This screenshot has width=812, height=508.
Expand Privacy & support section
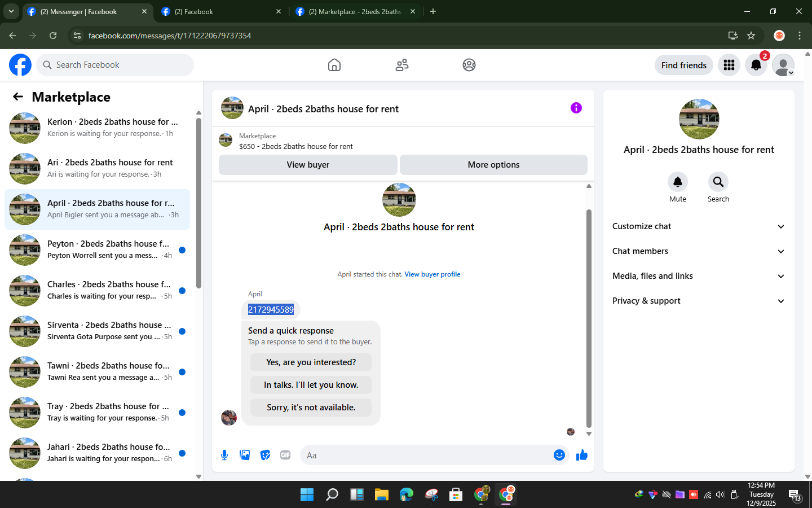click(699, 301)
